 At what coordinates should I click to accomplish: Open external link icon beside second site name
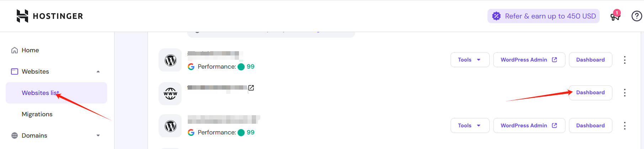click(251, 88)
